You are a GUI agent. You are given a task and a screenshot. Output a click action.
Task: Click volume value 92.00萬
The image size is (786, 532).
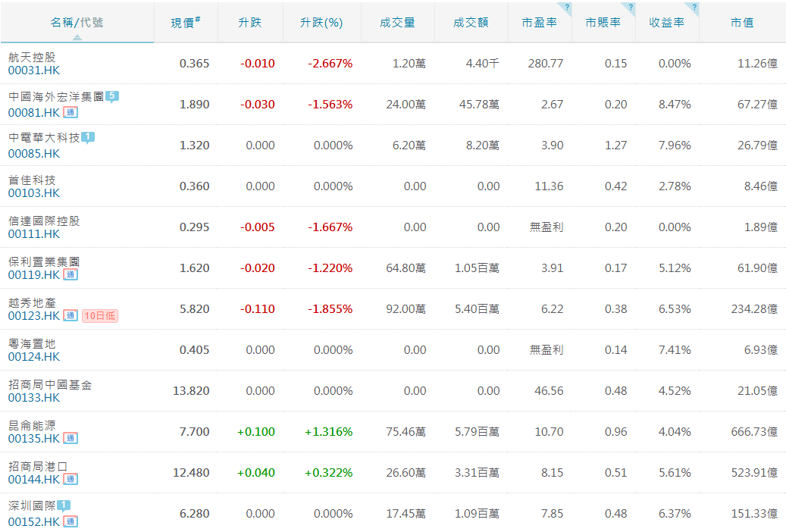(406, 309)
